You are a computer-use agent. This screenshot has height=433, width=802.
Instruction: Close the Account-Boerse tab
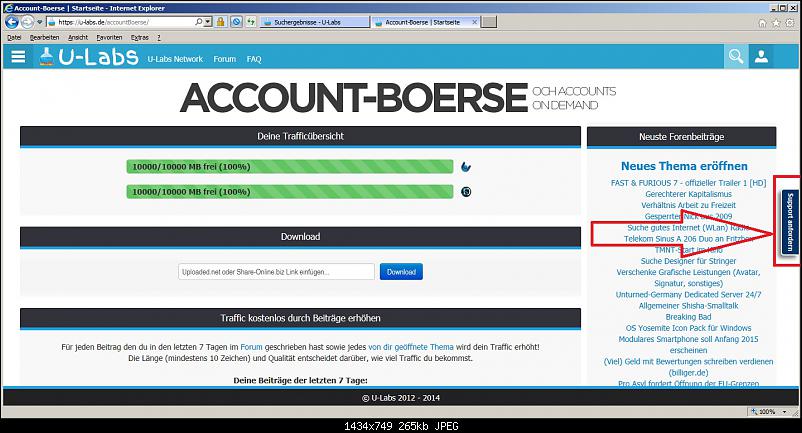pyautogui.click(x=474, y=22)
